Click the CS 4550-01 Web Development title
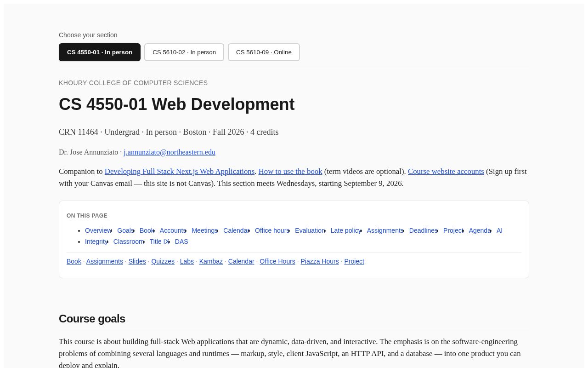Screen dimensions: 588x368 click(177, 104)
